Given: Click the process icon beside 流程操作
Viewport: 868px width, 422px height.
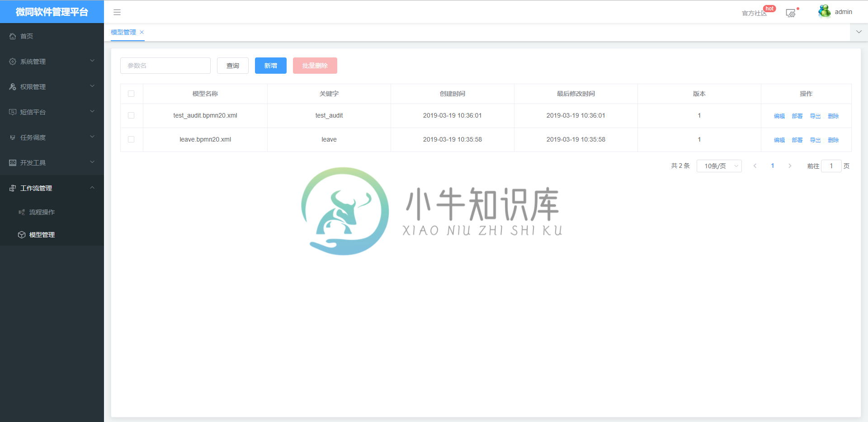Looking at the screenshot, I should coord(22,212).
